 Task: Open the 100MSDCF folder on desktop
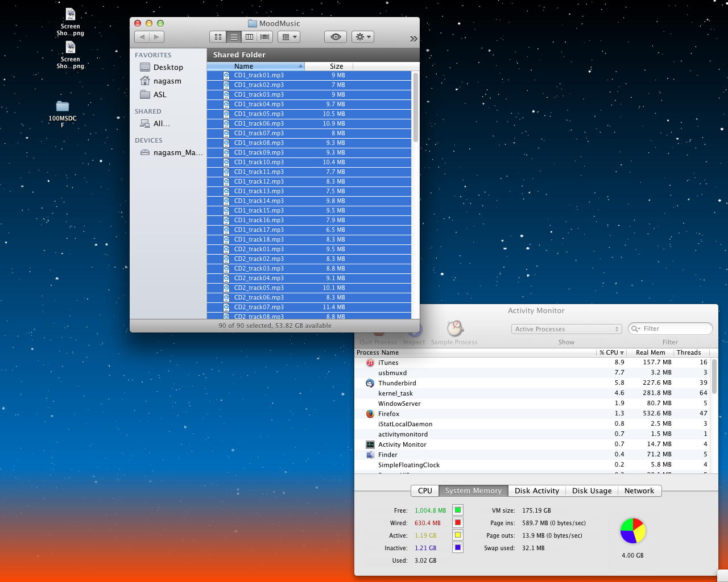(63, 107)
